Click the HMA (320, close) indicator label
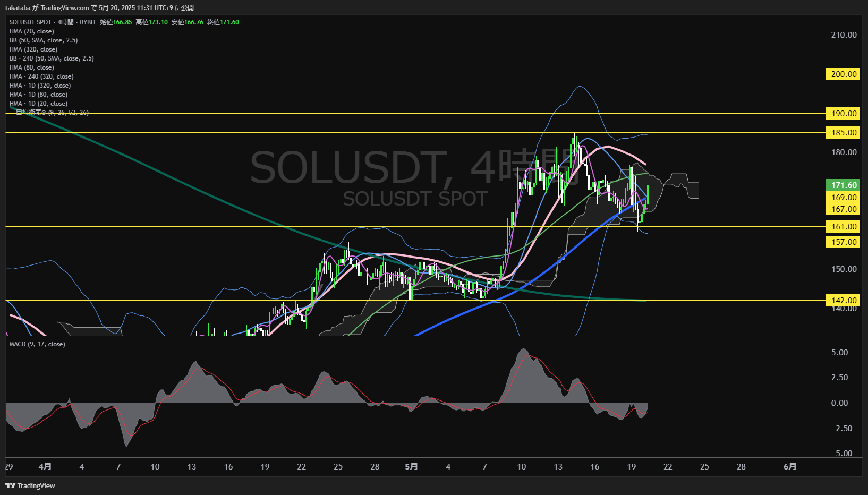Screen dimensions: 868x495 33,49
